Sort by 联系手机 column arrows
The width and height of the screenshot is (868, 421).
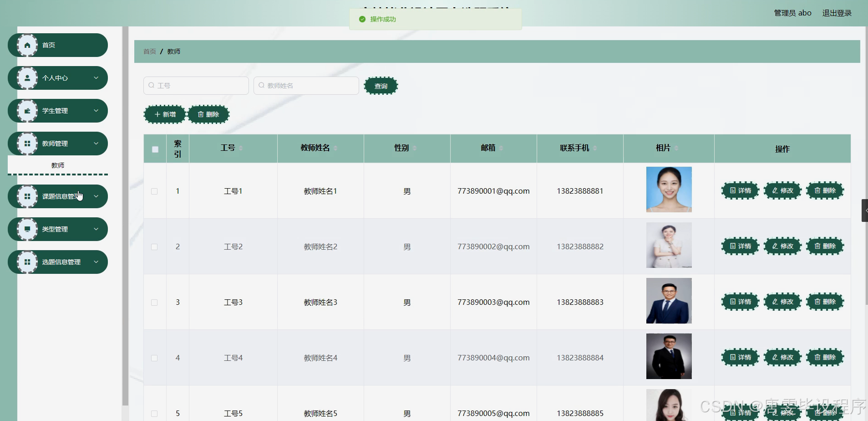(595, 148)
